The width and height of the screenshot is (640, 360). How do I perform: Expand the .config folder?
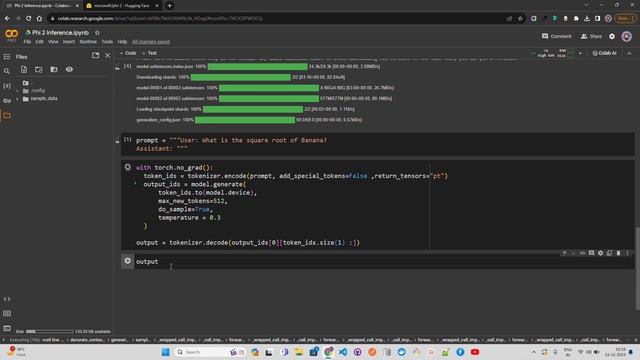[x=18, y=91]
